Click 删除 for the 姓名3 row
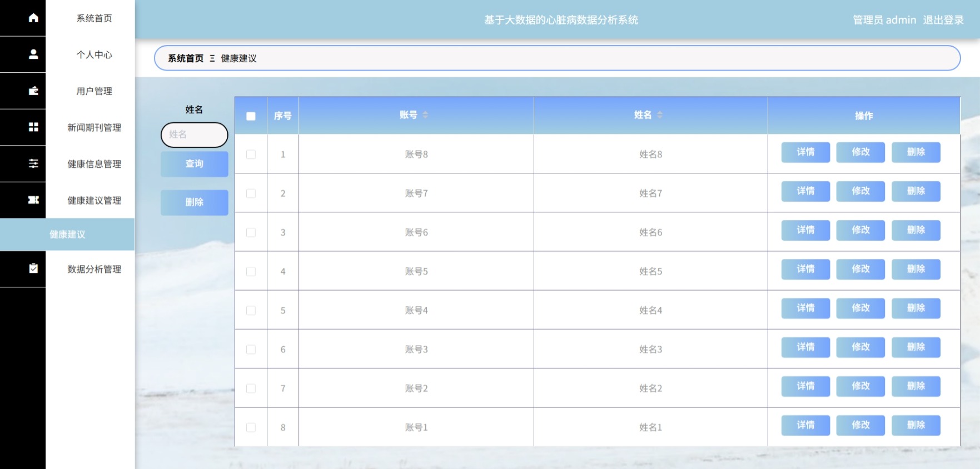The image size is (980, 469). point(916,347)
